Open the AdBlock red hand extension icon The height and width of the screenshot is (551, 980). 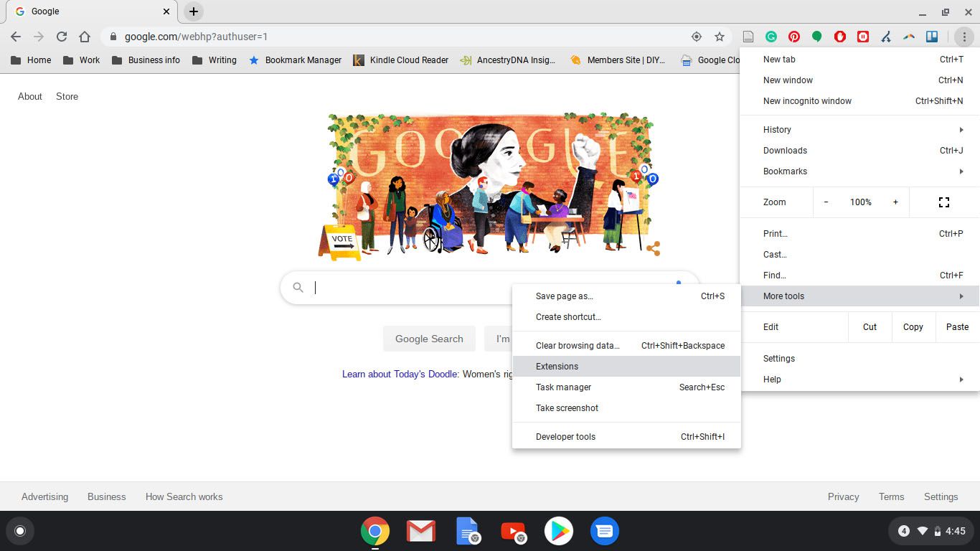[x=840, y=37]
